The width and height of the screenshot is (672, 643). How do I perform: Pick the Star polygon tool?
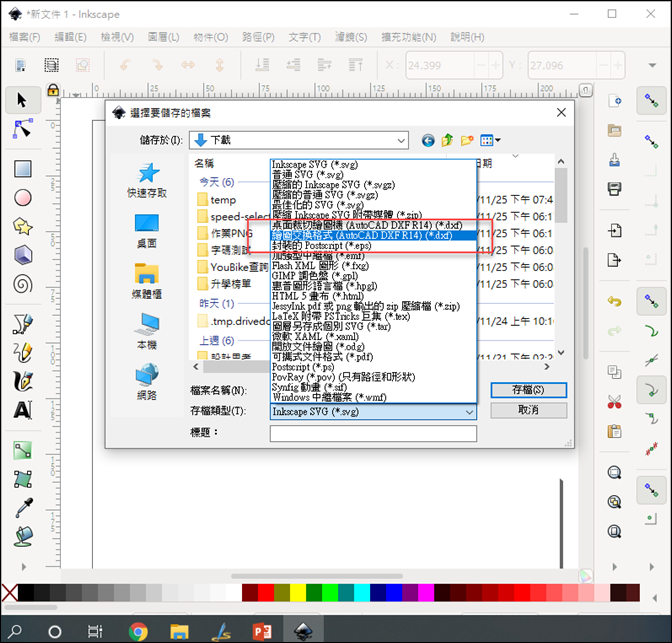[x=23, y=226]
